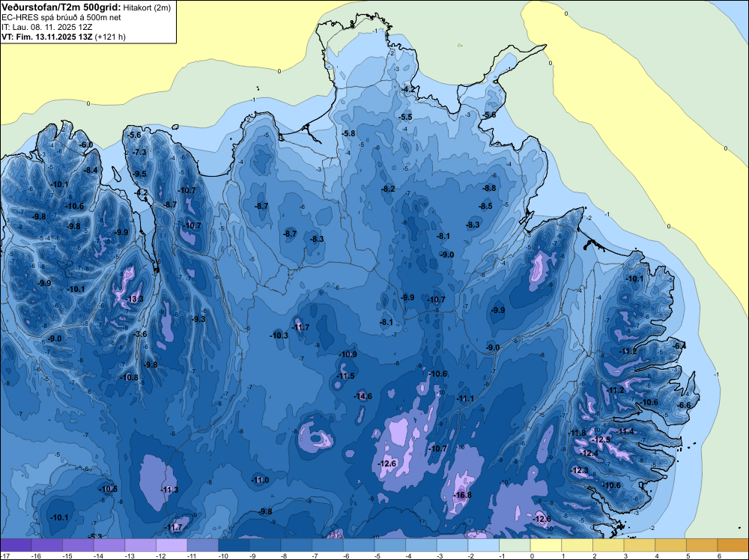Viewport: 749px width, 560px height.
Task: Click the -6.0 temperature value
Action: click(x=85, y=144)
